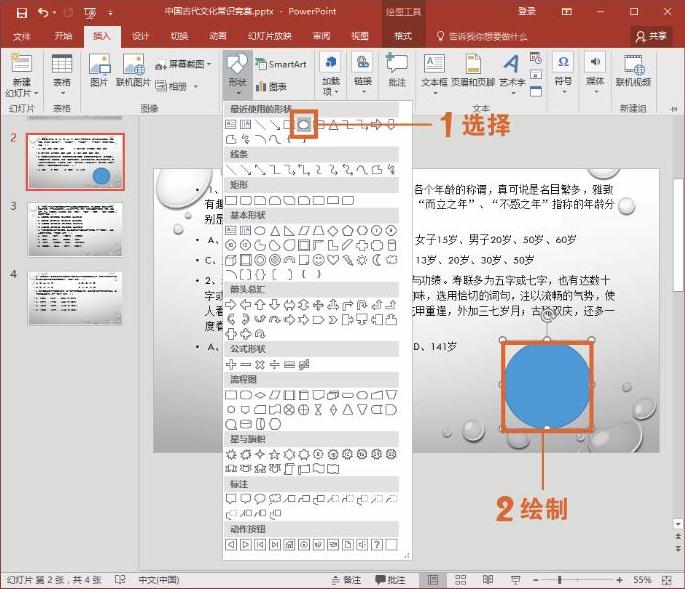Select the oval shape in recently used shapes
Viewport: 685px width, 589px height.
(x=304, y=125)
